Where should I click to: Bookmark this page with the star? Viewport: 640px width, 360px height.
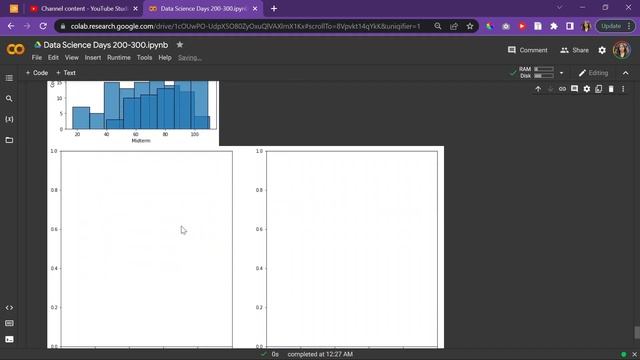point(470,26)
